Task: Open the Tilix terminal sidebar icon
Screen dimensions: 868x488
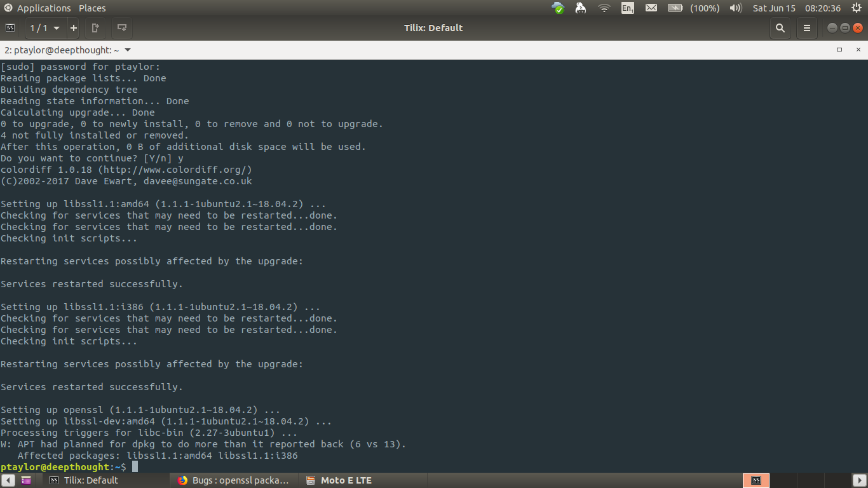Action: click(10, 28)
